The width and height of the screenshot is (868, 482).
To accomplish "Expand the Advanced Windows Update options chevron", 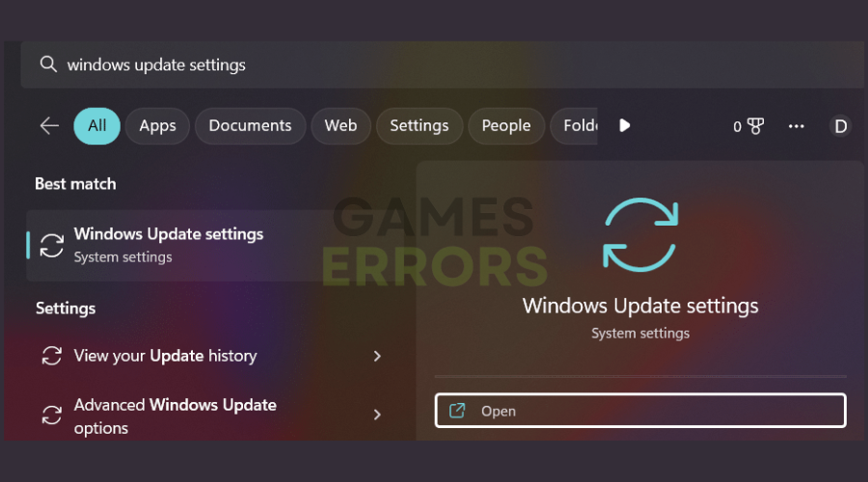I will [x=377, y=415].
